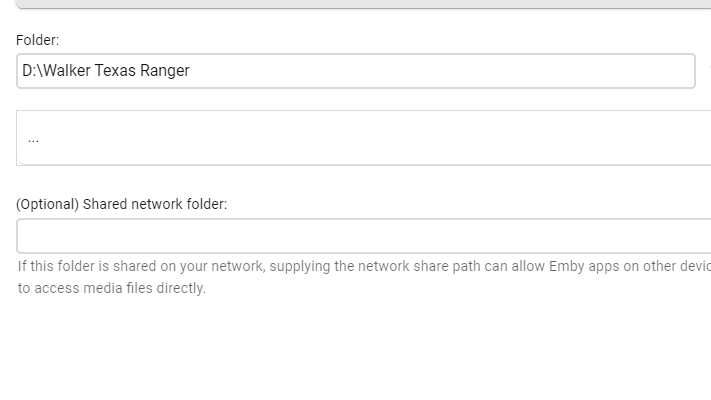Place cursor in "D:\Walker Texas Ranger" text
711x400 pixels.
[105, 71]
